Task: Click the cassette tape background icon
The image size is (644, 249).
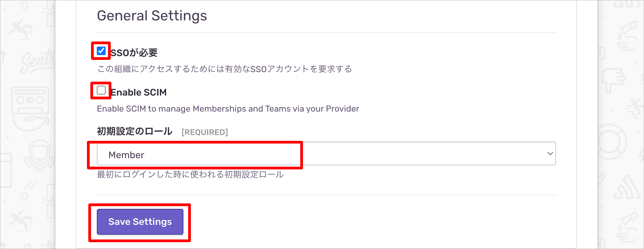Action: [x=30, y=107]
